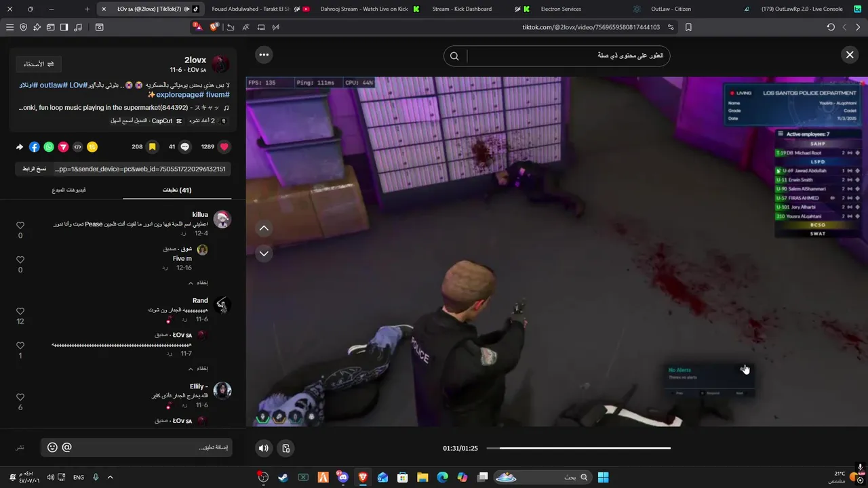Seek on the video progress bar

(578, 448)
